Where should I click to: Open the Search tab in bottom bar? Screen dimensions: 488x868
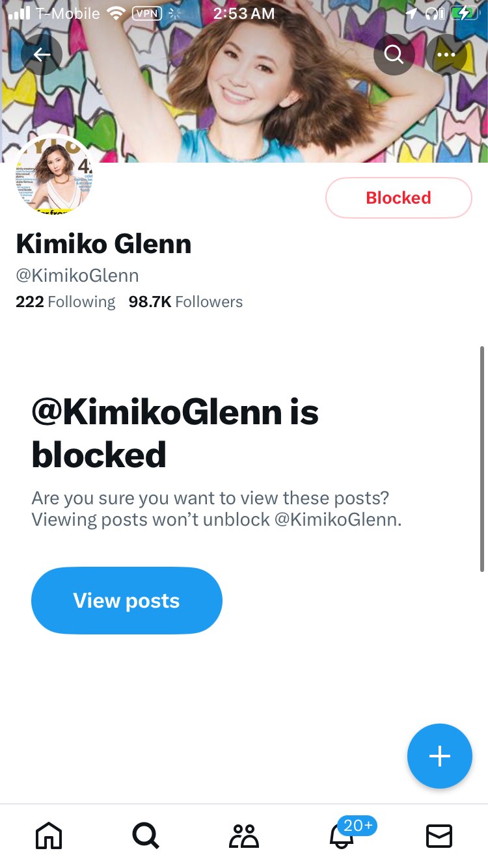(x=146, y=835)
